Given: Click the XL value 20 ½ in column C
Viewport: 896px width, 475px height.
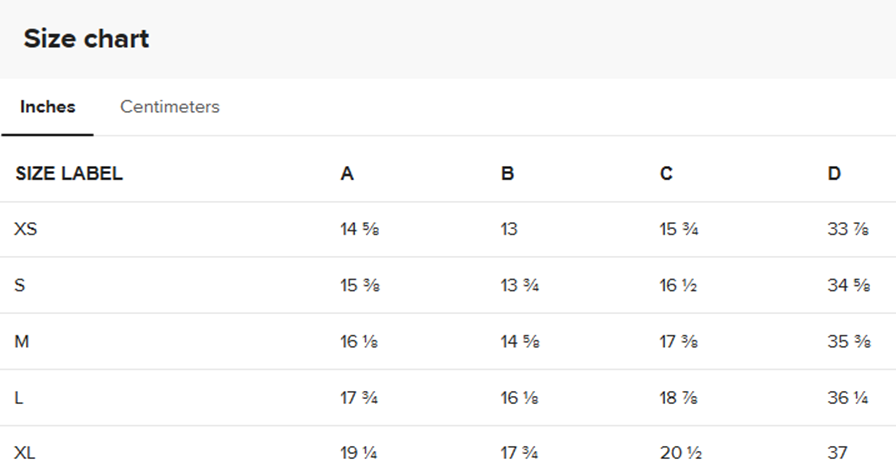Looking at the screenshot, I should [x=679, y=453].
